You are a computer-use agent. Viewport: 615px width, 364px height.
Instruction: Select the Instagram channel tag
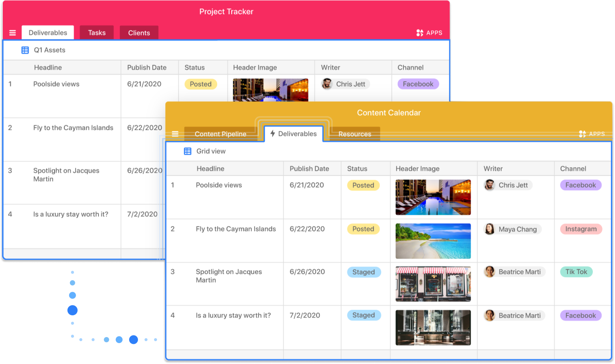click(581, 229)
